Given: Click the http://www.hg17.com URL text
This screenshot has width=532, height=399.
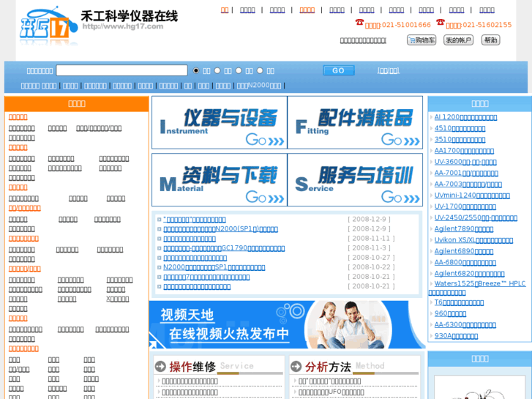Looking at the screenshot, I should click(x=123, y=26).
